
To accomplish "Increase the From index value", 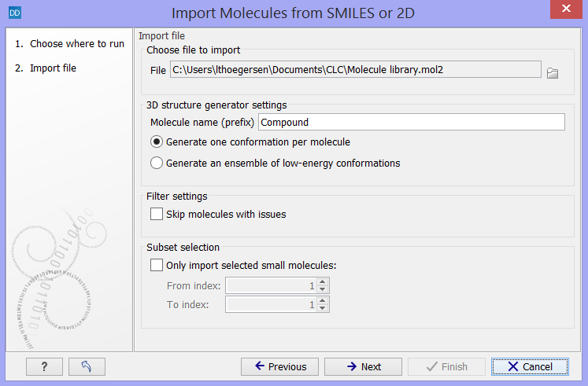I will tap(323, 282).
